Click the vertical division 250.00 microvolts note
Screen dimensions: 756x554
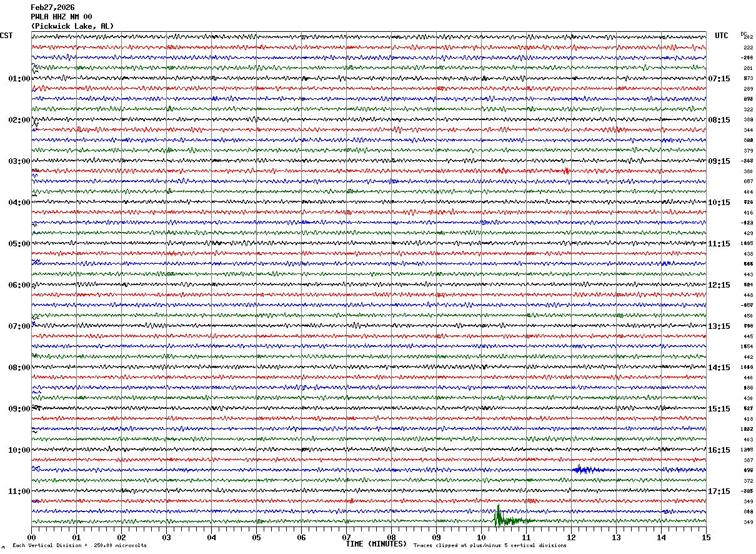click(x=79, y=545)
